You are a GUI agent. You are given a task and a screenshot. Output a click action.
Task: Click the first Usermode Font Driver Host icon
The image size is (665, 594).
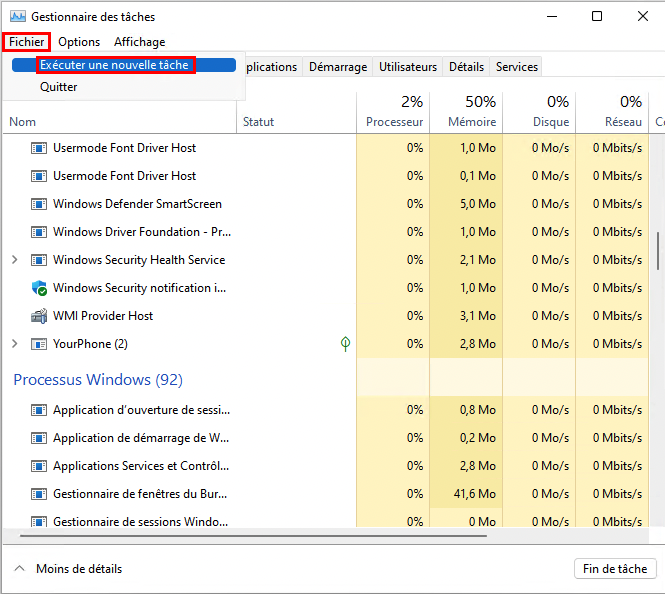click(x=39, y=148)
